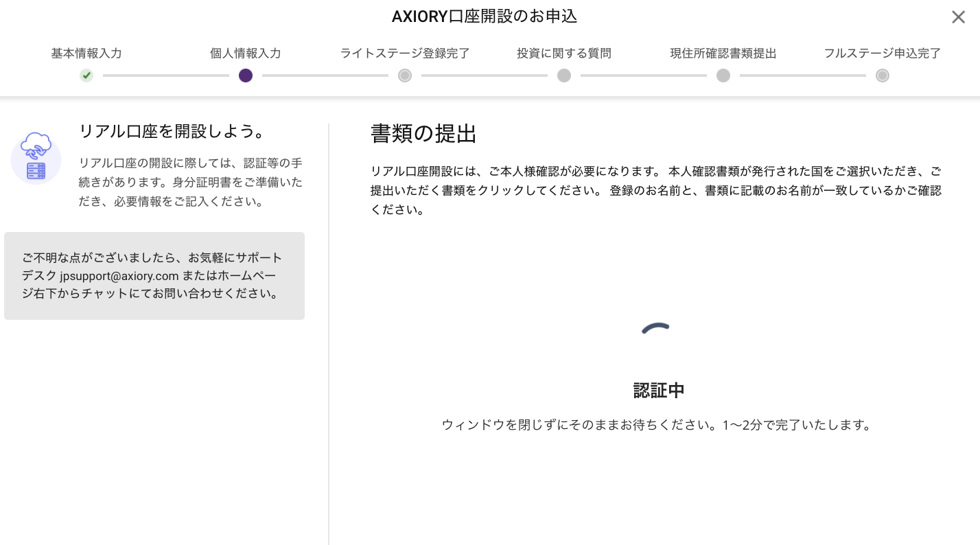Click the green checkmark under 基本情報入力
Screen dimensions: 980x545
86,76
